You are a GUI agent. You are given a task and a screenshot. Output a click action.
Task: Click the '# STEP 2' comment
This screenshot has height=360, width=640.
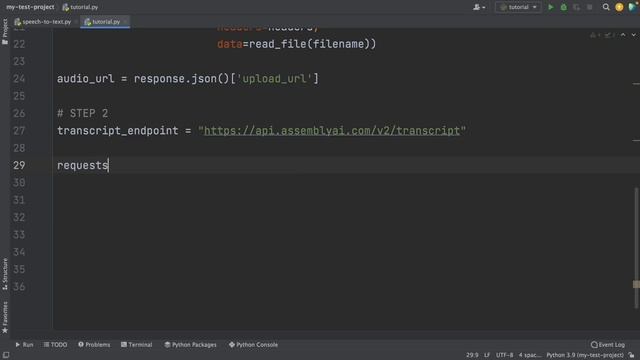tap(82, 113)
